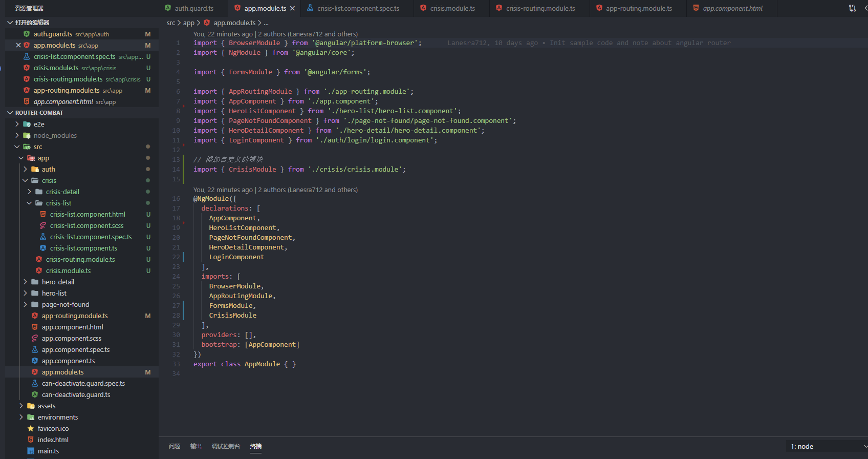Open the debug console panel tab
Viewport: 868px width, 459px height.
[226, 447]
